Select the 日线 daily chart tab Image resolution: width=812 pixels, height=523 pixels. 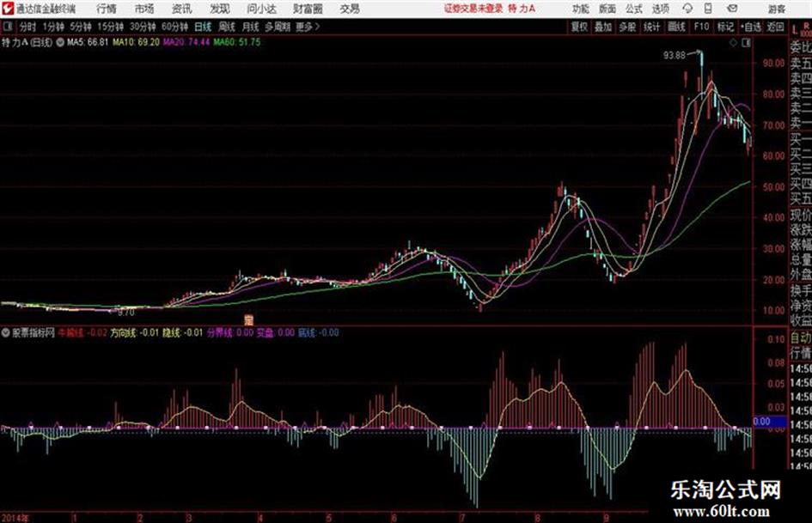coord(203,27)
